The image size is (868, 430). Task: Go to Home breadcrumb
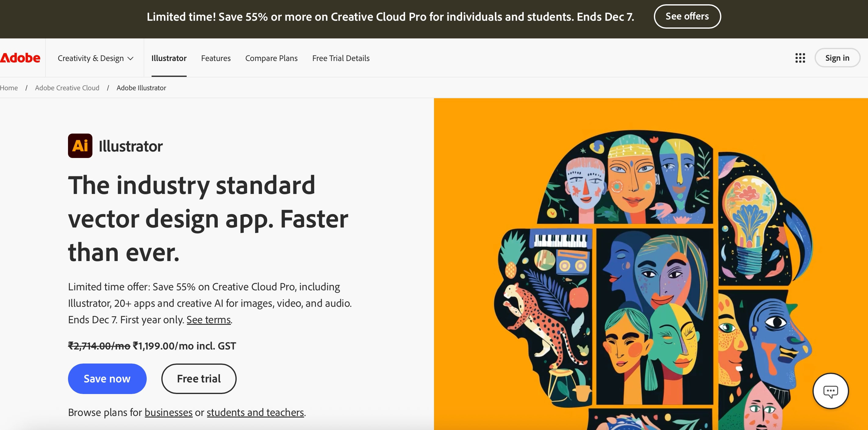click(x=9, y=88)
